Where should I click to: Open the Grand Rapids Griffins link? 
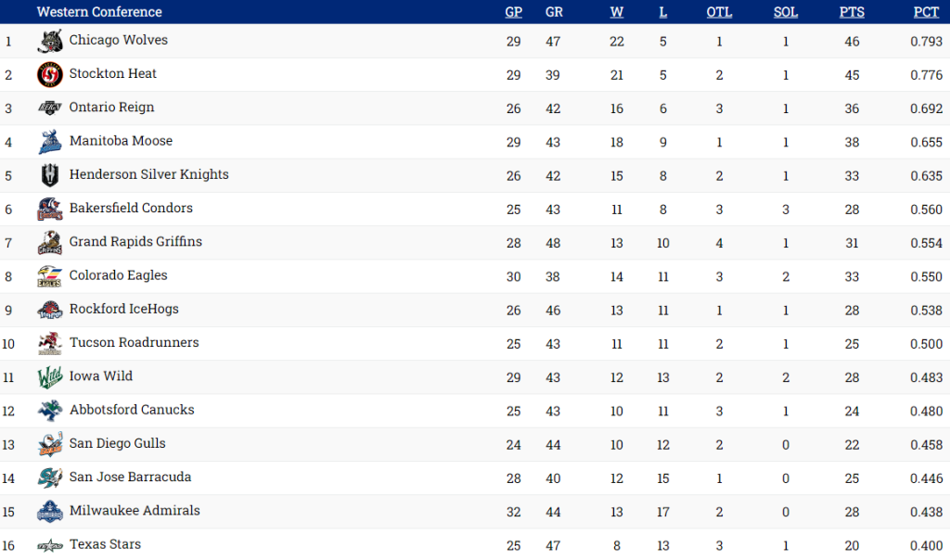(x=135, y=242)
